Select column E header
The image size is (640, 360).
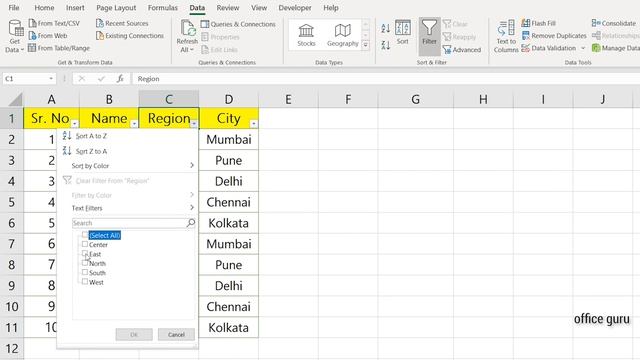[x=288, y=99]
